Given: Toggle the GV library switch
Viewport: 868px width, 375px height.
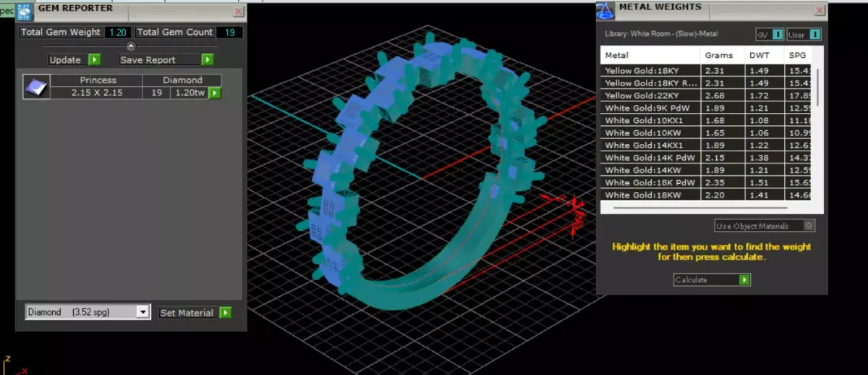Looking at the screenshot, I should tap(770, 35).
